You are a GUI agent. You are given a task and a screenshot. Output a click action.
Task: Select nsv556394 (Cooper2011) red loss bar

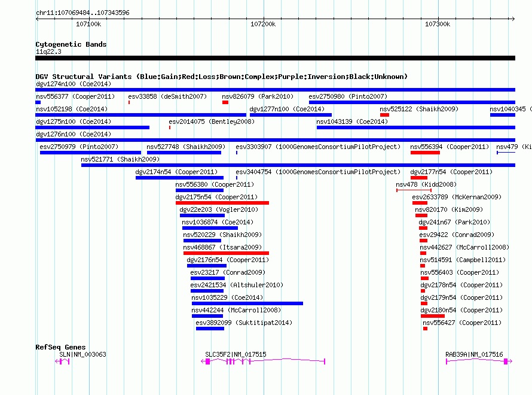click(425, 153)
